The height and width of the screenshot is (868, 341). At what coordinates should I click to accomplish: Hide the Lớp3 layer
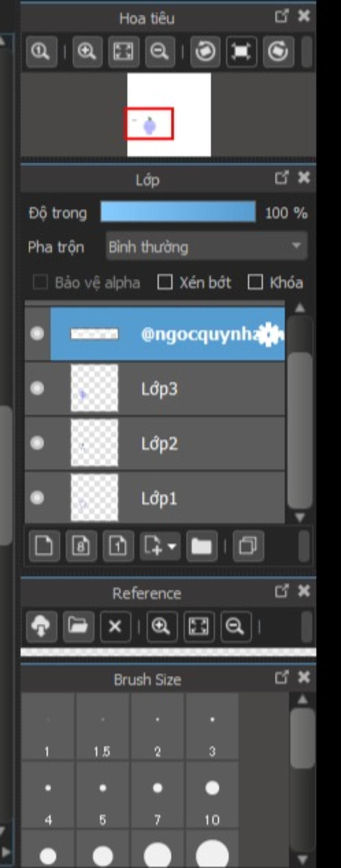(37, 388)
